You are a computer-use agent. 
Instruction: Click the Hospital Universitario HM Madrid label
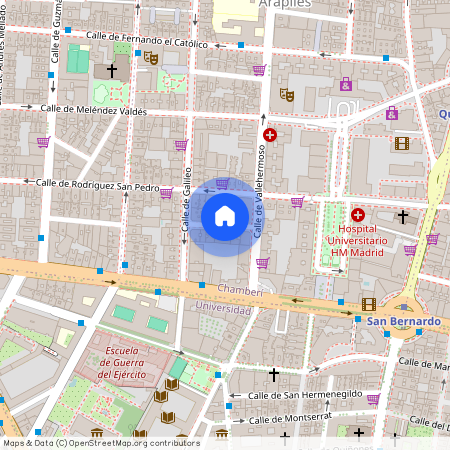[x=357, y=241]
